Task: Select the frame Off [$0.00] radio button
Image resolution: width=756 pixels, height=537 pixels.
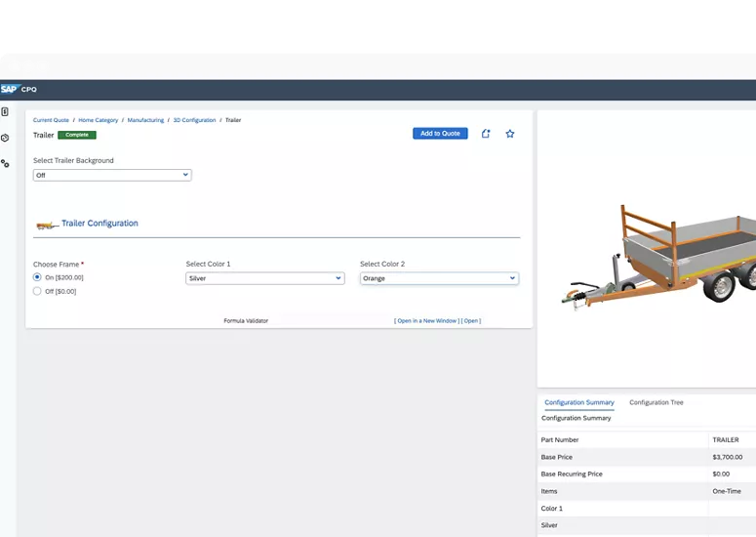Action: [37, 291]
